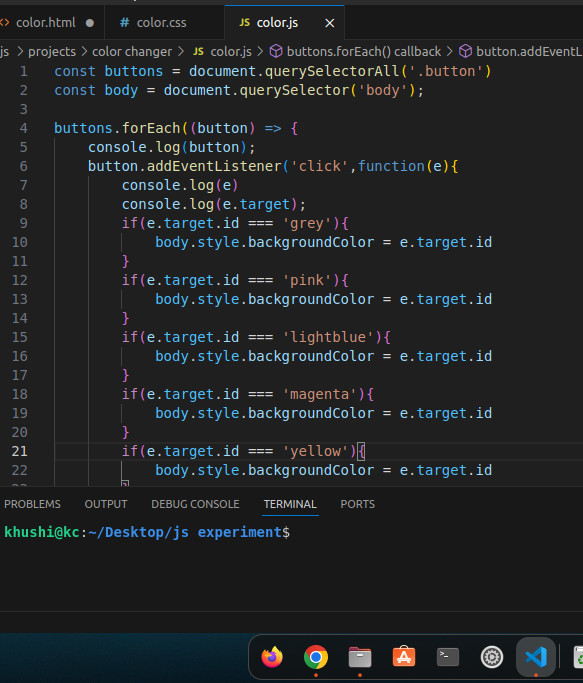Open the PROBLEMS panel tab
This screenshot has height=683, width=583.
click(x=32, y=504)
